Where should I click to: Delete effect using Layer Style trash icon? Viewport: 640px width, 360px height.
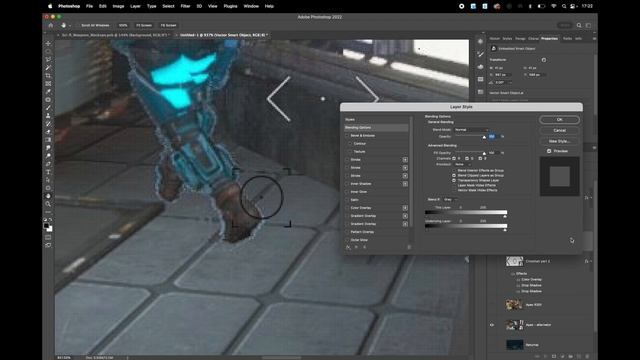(x=409, y=247)
